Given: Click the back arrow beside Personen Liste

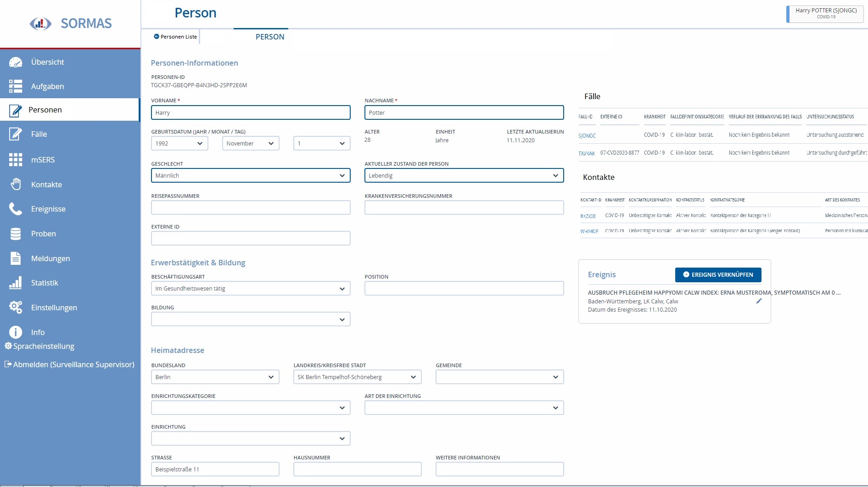Looking at the screenshot, I should point(157,36).
